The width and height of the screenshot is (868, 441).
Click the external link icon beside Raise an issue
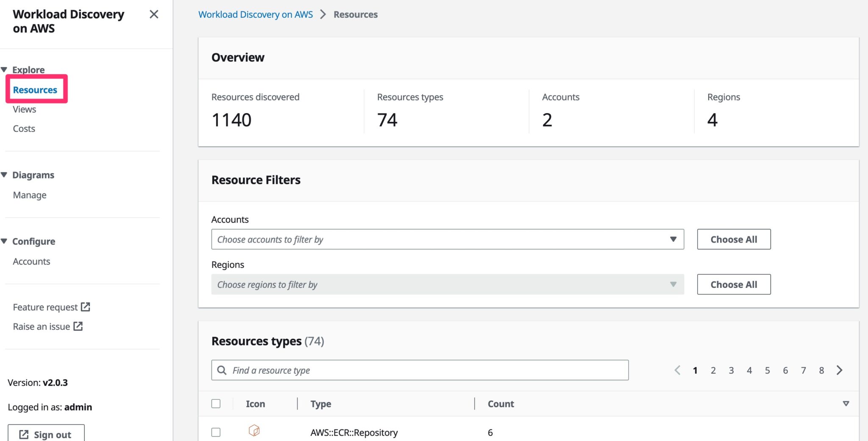pyautogui.click(x=78, y=327)
